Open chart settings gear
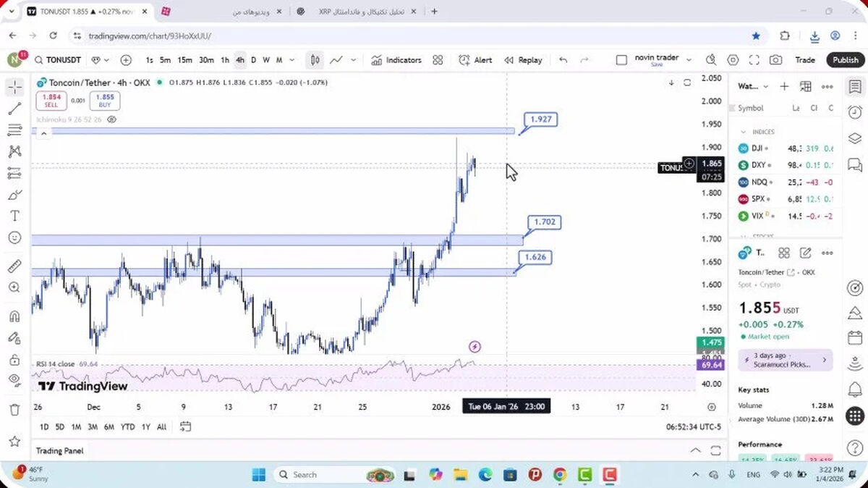This screenshot has width=868, height=488. (733, 60)
